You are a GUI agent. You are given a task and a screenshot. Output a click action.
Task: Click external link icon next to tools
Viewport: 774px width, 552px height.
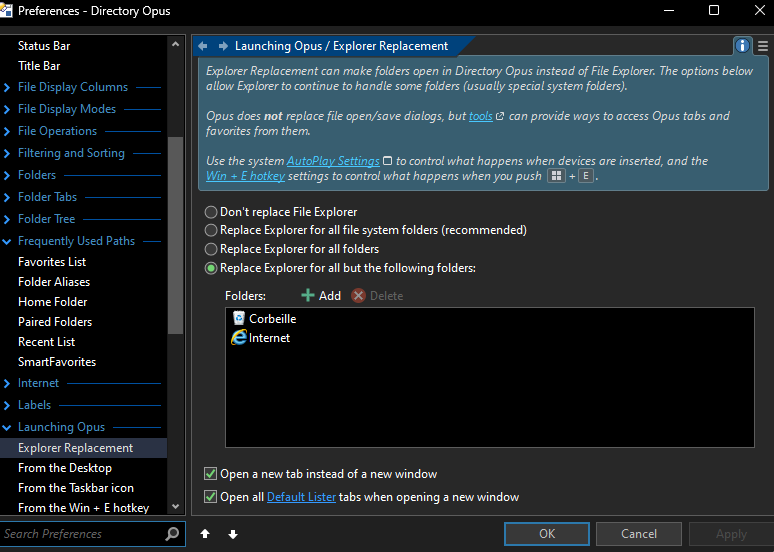pyautogui.click(x=500, y=116)
